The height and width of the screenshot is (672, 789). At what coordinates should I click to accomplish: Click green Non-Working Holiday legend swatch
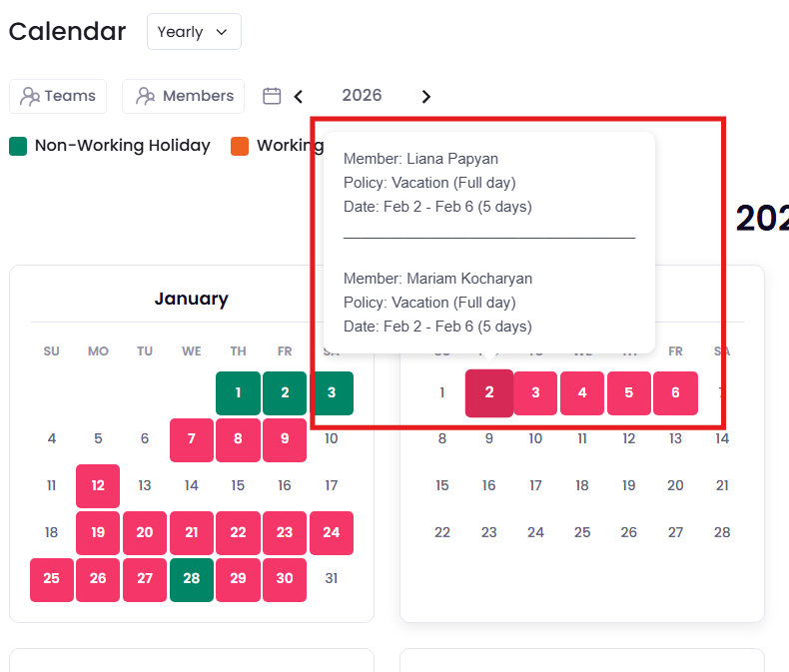coord(18,146)
